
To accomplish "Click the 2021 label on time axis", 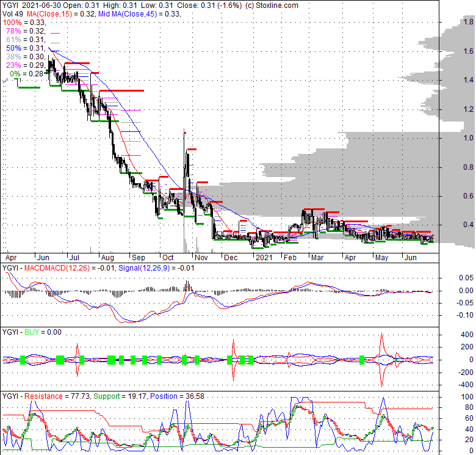I will [x=264, y=258].
